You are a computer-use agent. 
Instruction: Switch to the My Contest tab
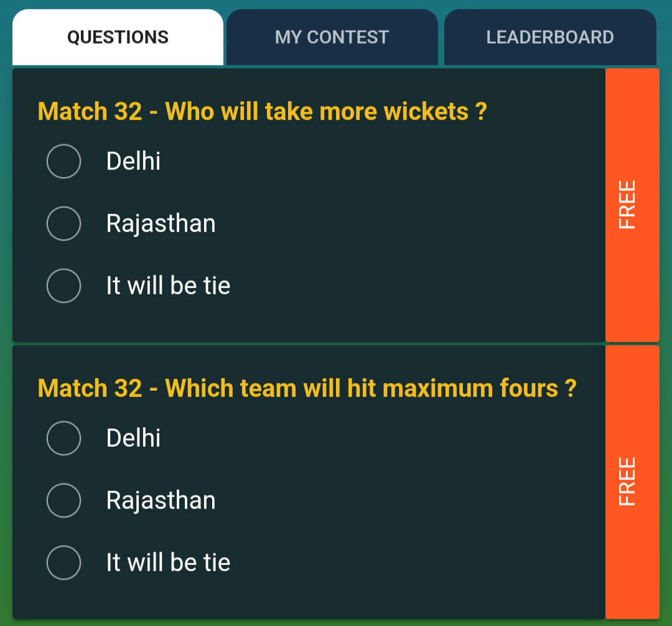tap(332, 37)
